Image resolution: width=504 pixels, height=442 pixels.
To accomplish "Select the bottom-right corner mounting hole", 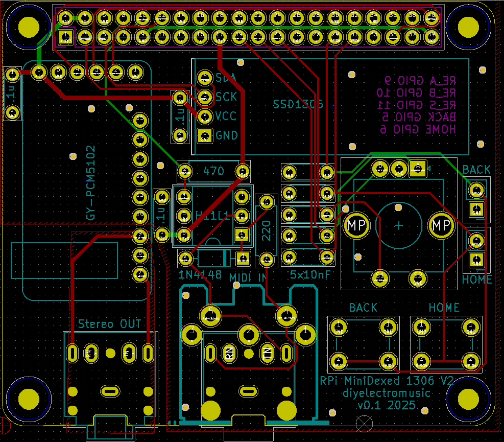I will (x=467, y=398).
